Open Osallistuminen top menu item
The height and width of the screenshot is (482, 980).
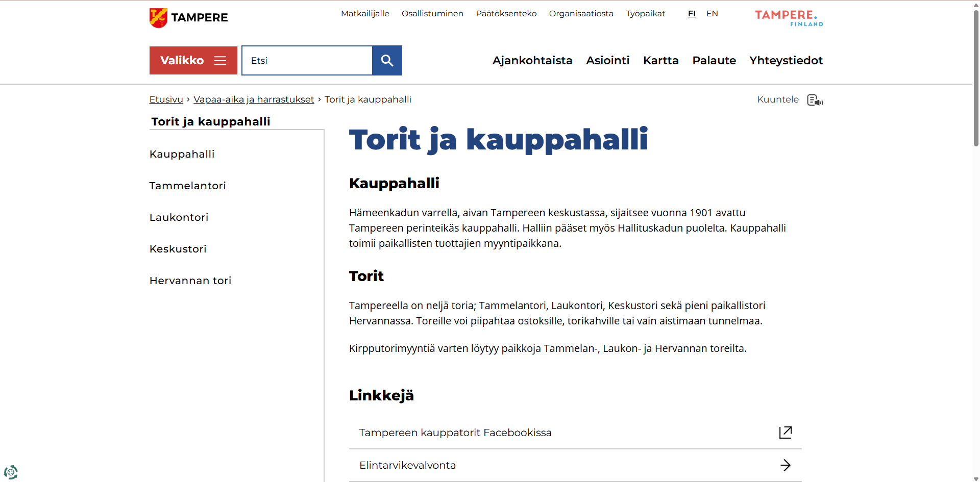pyautogui.click(x=432, y=14)
